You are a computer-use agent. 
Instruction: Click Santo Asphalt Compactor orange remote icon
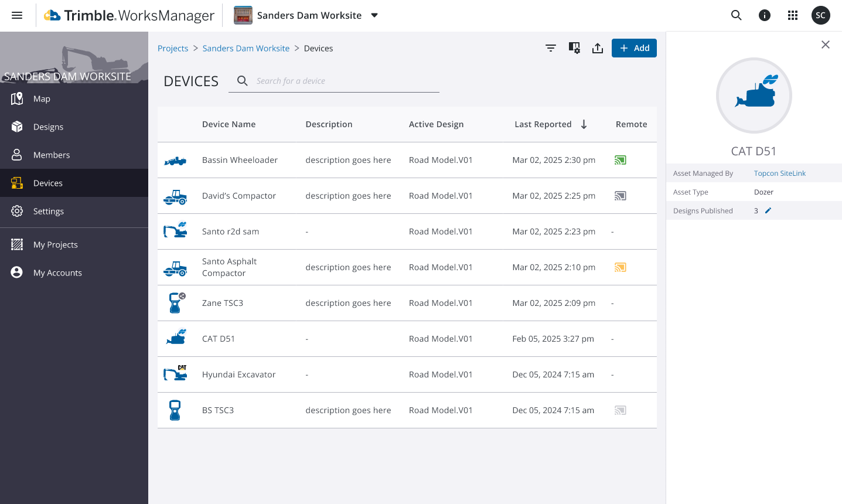(x=621, y=267)
